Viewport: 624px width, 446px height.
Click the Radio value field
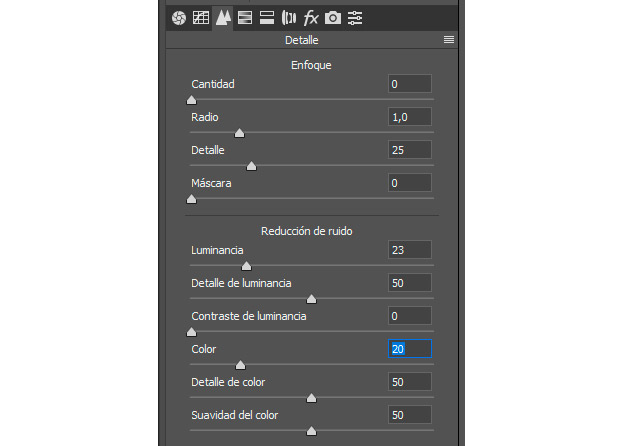click(x=410, y=117)
